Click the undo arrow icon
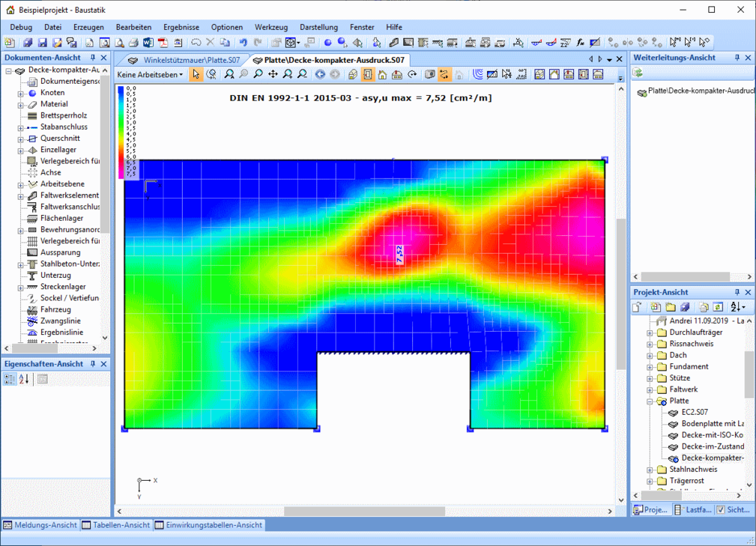756x546 pixels. (x=243, y=43)
